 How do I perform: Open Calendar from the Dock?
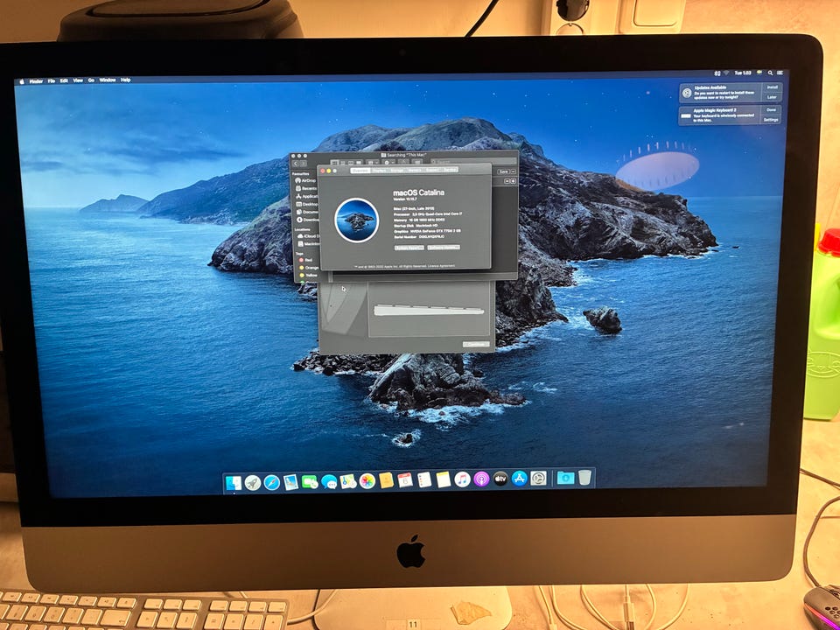[x=405, y=479]
